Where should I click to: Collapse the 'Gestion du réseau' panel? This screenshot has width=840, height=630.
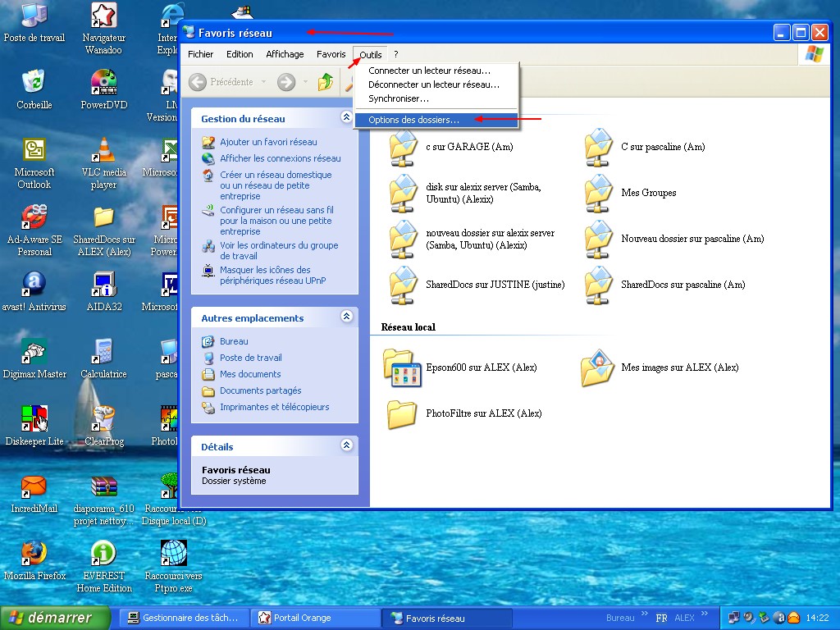pyautogui.click(x=346, y=118)
